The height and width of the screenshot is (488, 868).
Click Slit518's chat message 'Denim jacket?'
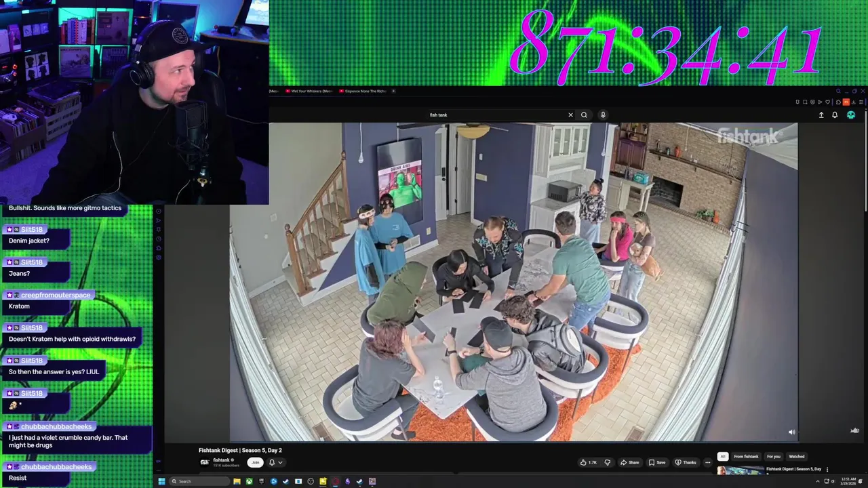point(29,241)
